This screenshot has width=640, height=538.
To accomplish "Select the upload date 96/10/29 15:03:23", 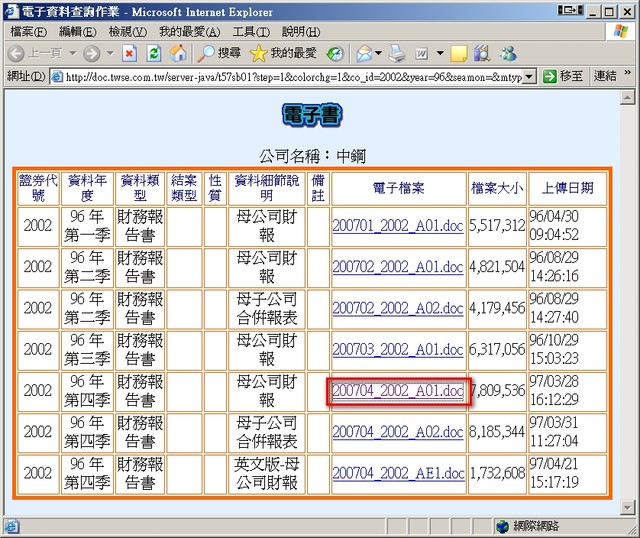I will tap(554, 349).
